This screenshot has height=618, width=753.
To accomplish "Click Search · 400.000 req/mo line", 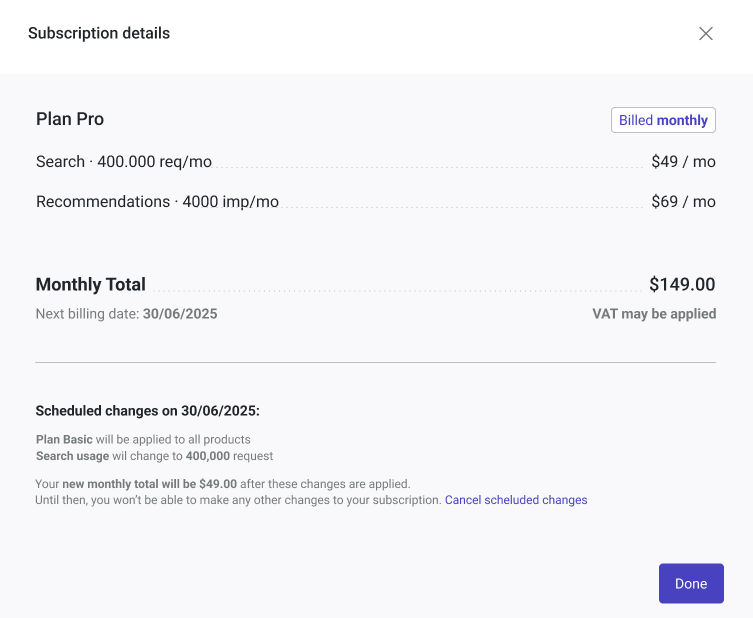I will coord(124,162).
